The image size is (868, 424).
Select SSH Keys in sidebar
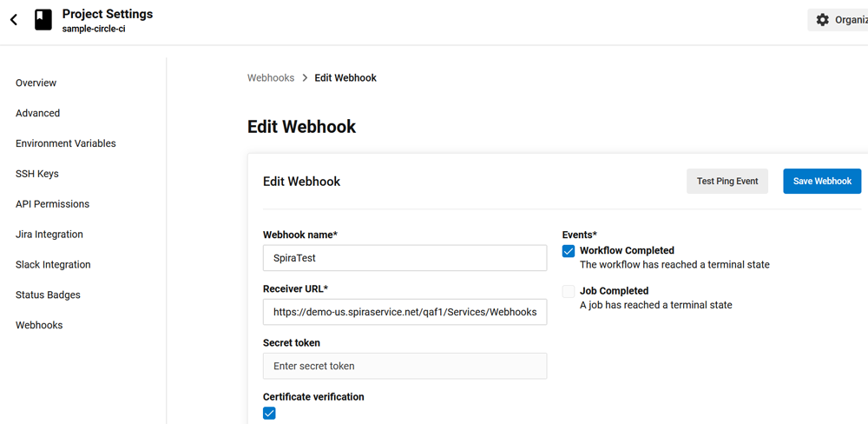click(x=37, y=174)
